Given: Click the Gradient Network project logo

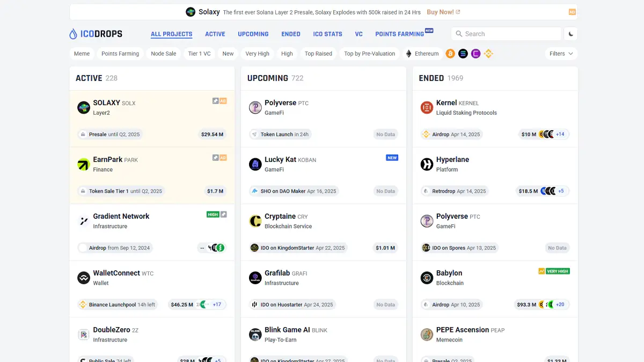Looking at the screenshot, I should click(x=83, y=221).
